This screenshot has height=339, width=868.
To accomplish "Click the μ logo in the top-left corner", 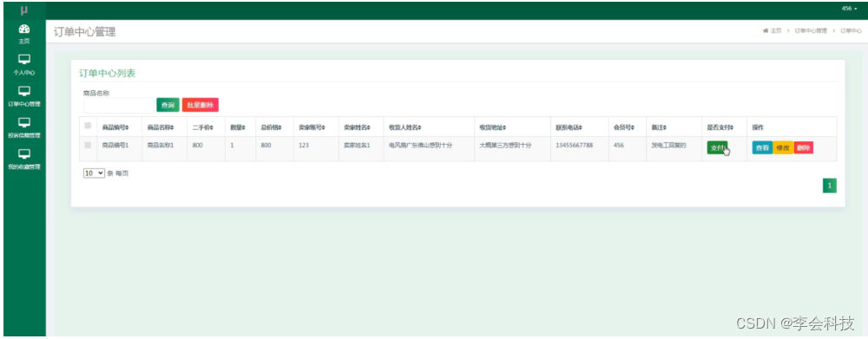I will point(23,10).
